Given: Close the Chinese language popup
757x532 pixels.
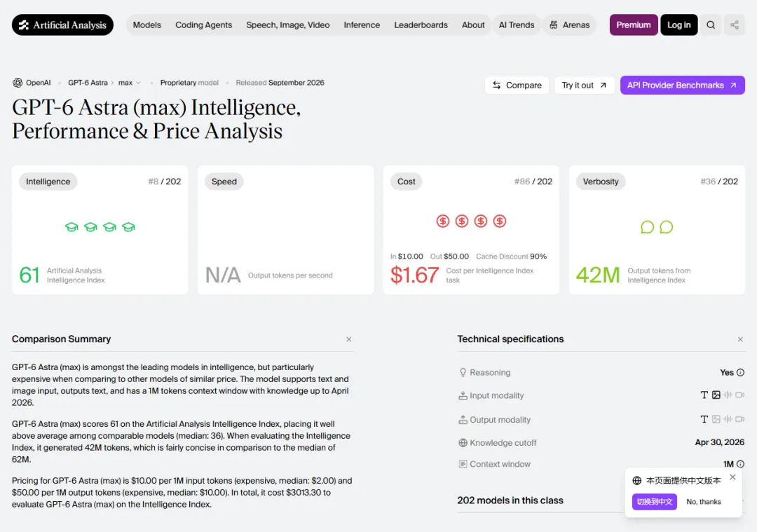Looking at the screenshot, I should 733,477.
